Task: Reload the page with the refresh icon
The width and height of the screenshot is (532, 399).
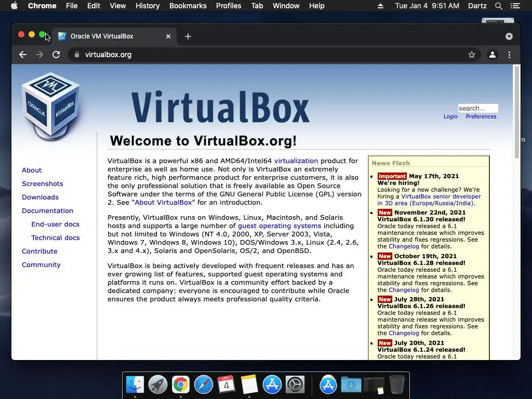Action: 56,55
